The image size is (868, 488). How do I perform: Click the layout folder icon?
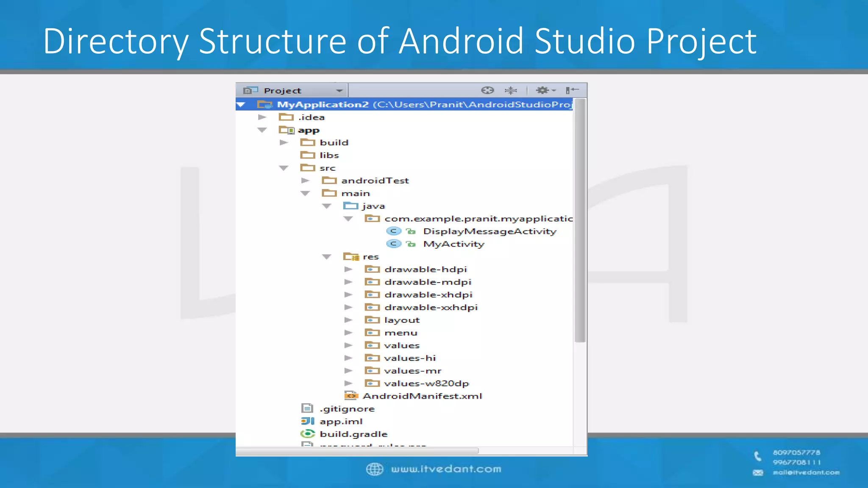(372, 320)
